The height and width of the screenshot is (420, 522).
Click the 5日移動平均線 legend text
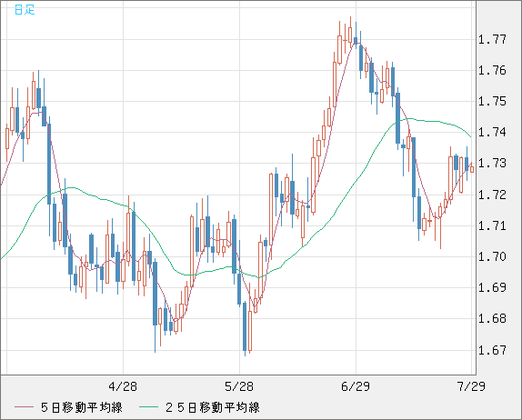(82, 407)
